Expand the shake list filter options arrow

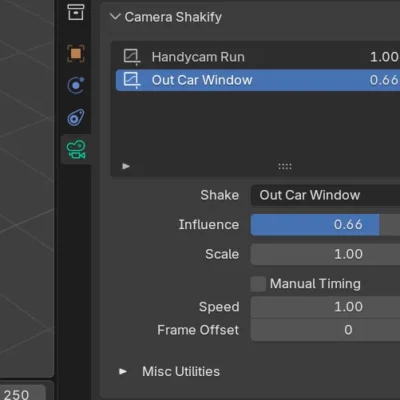126,166
